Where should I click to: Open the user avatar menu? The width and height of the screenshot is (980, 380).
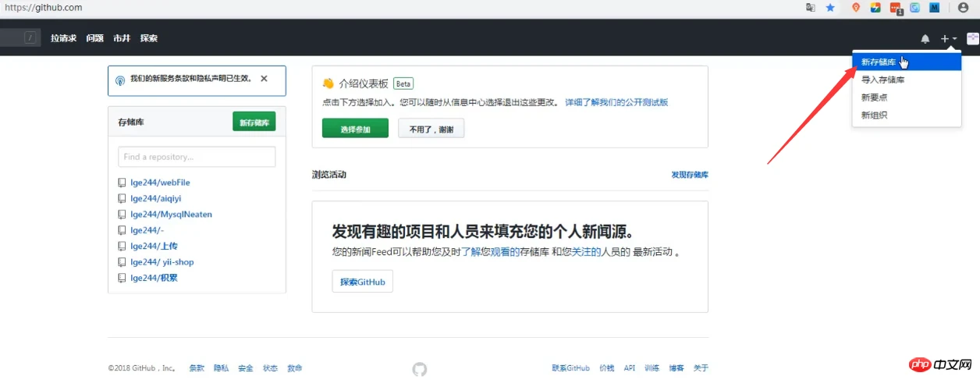coord(972,38)
